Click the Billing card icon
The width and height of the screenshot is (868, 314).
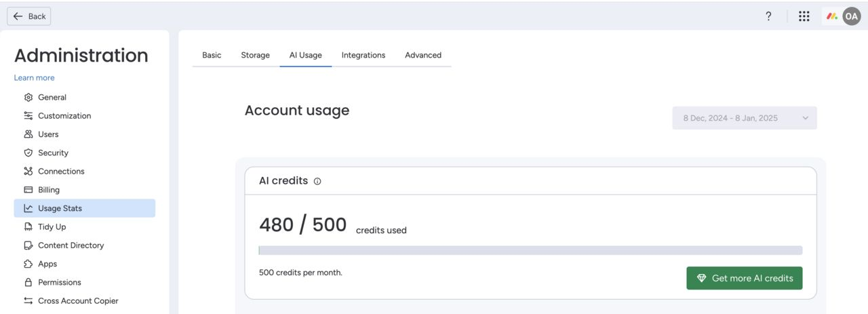(28, 190)
